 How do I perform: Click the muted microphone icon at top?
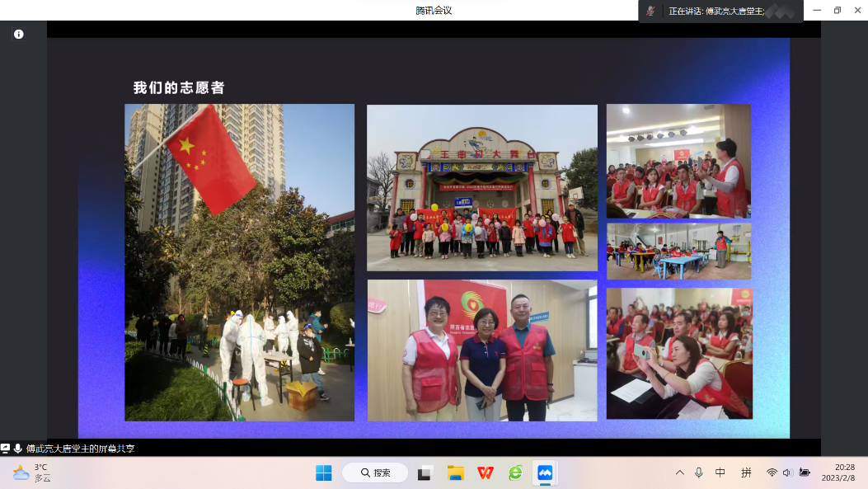click(x=651, y=11)
